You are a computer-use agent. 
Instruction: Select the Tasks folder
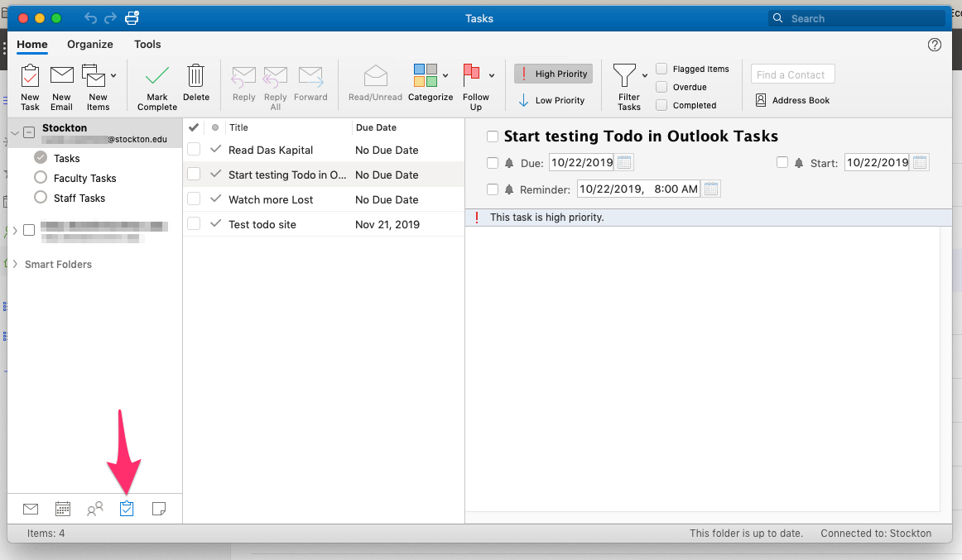pos(66,158)
